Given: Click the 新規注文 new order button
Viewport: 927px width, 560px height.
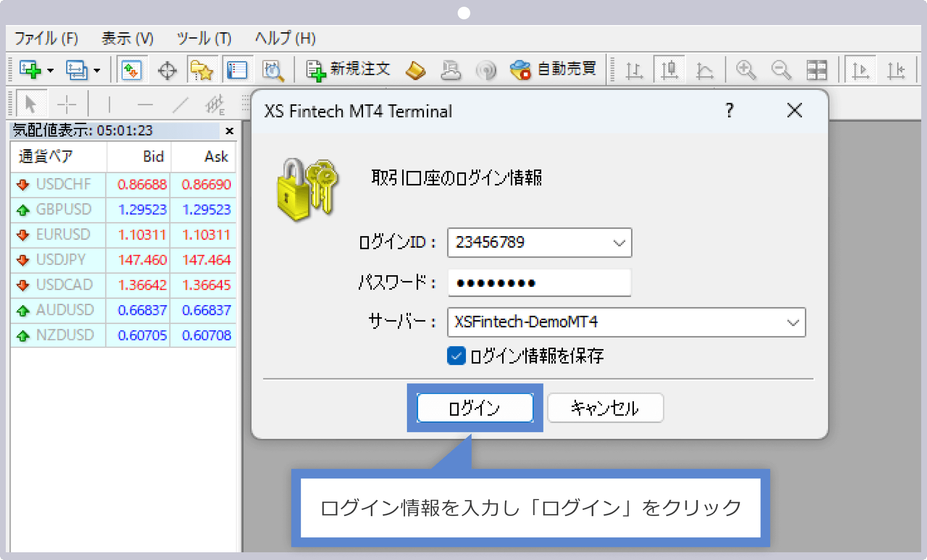Looking at the screenshot, I should [348, 70].
